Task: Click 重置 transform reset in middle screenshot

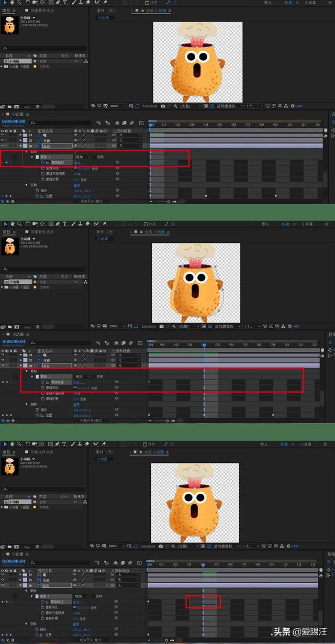Action: [76, 405]
